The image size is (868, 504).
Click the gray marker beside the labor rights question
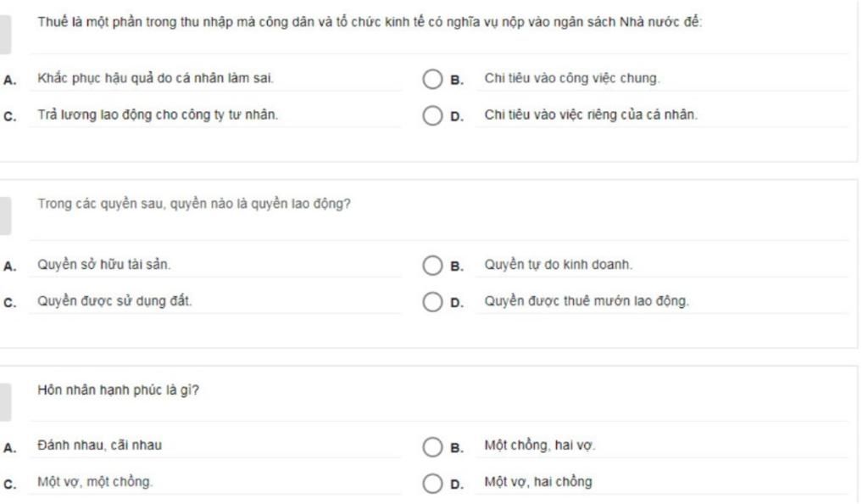[5, 216]
